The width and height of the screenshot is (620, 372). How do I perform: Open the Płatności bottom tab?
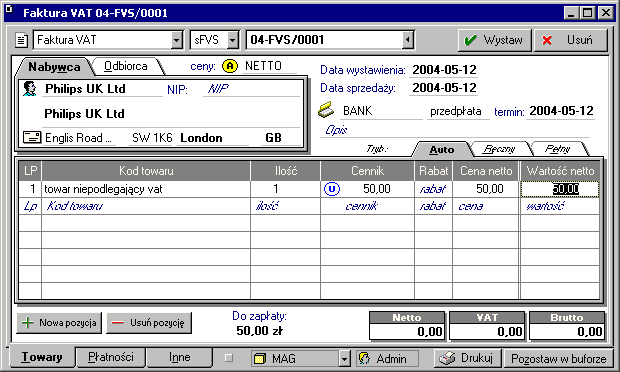pos(111,357)
